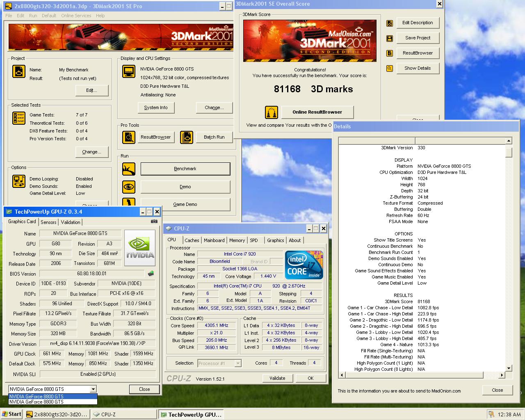Click the Batch Run icon in Pro Tools
This screenshot has width=525, height=420.
[x=187, y=137]
